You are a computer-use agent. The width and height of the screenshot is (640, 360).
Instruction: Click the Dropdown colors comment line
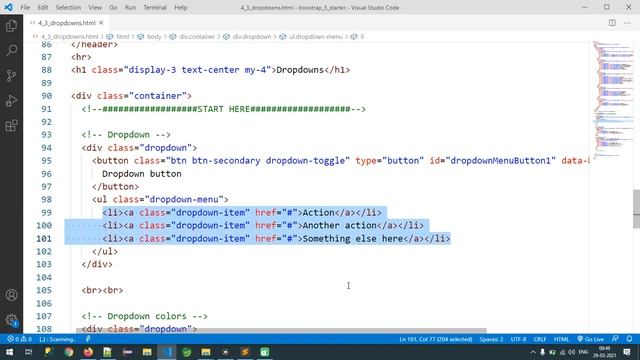[144, 316]
